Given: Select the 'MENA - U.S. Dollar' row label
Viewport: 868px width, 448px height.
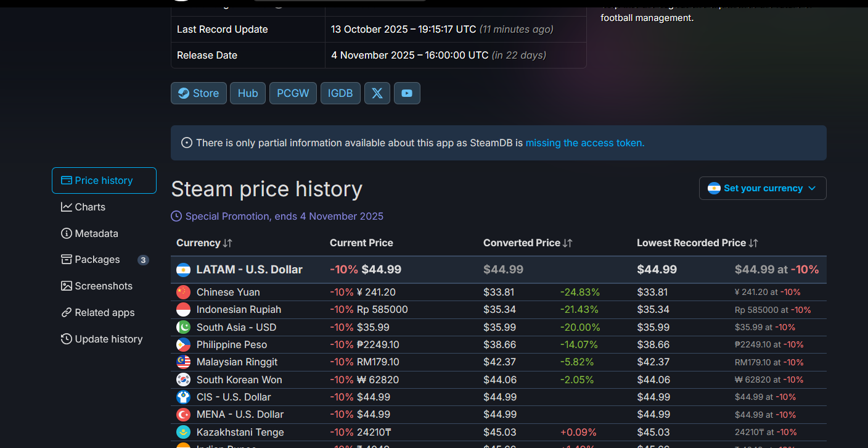Looking at the screenshot, I should [x=240, y=414].
